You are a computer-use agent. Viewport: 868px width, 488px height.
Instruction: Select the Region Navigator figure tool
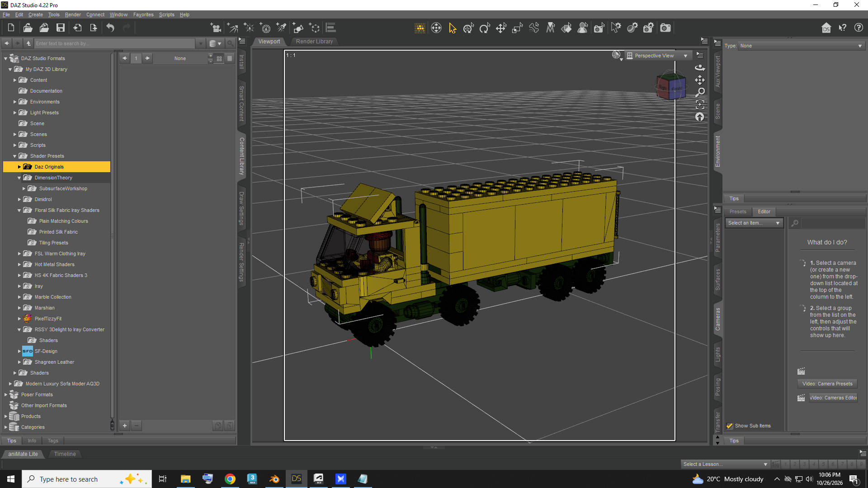pyautogui.click(x=583, y=28)
